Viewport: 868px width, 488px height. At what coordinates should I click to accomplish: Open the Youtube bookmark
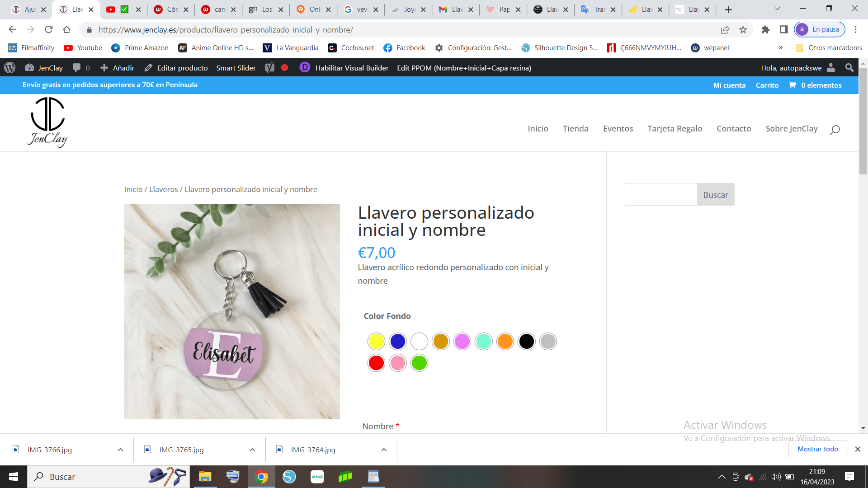83,48
